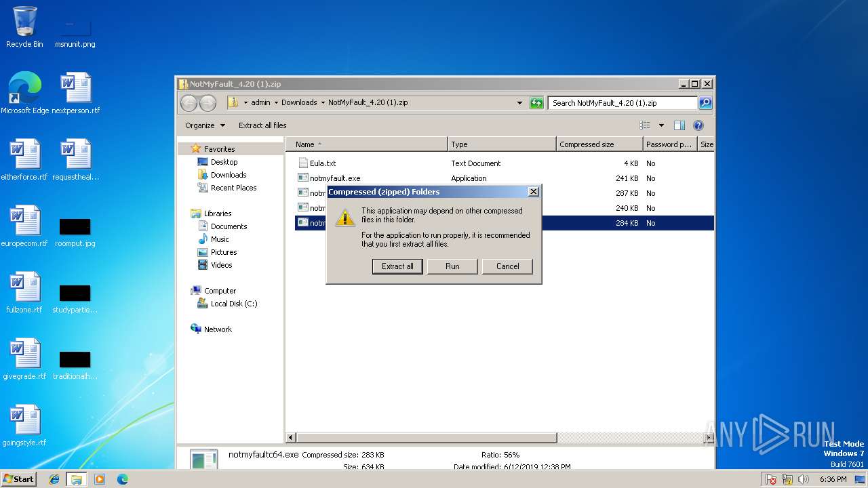
Task: Click Extract all files toolbar command
Action: click(x=262, y=125)
